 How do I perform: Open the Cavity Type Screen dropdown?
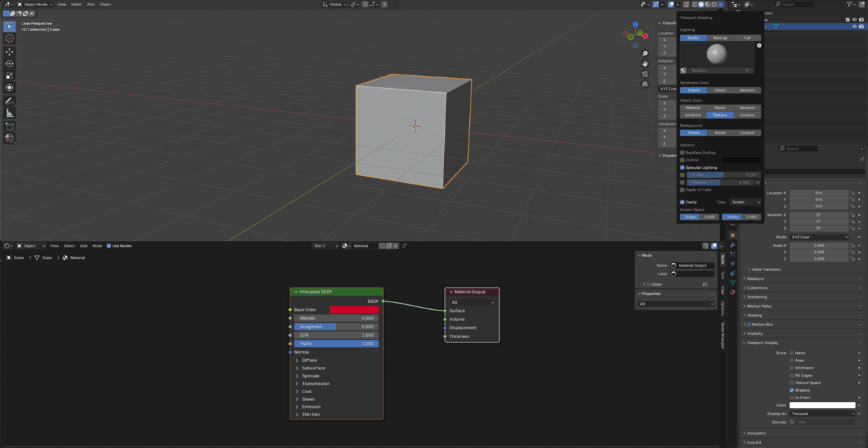(745, 202)
